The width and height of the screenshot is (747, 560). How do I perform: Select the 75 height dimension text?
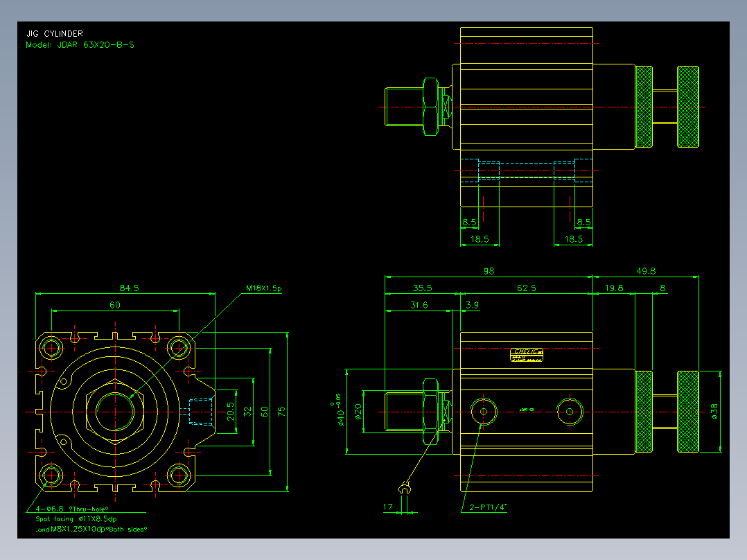(x=281, y=412)
